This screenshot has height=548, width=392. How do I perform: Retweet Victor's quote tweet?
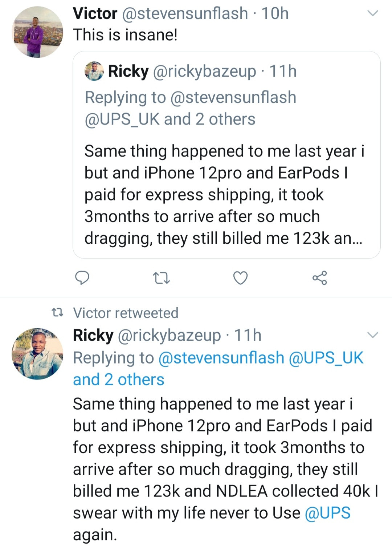[161, 279]
